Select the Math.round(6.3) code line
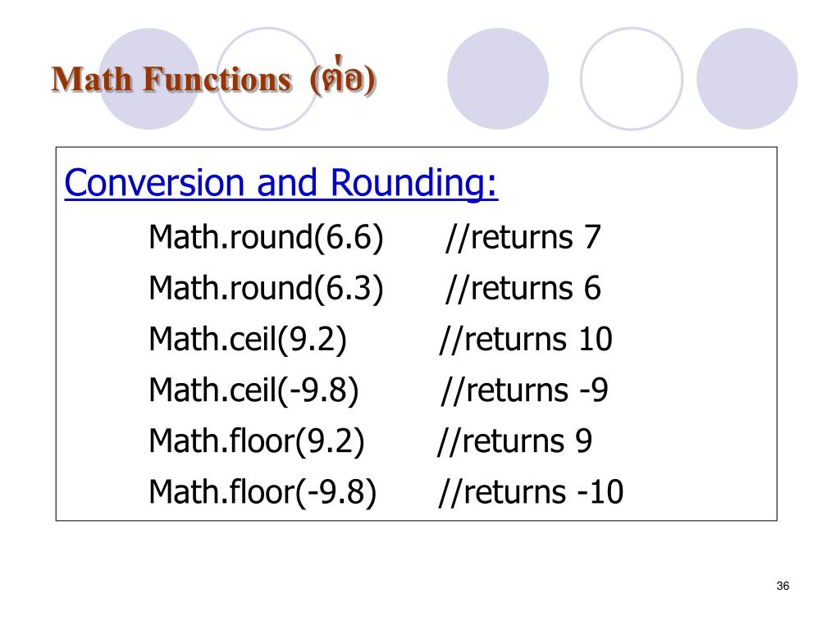 (x=267, y=288)
